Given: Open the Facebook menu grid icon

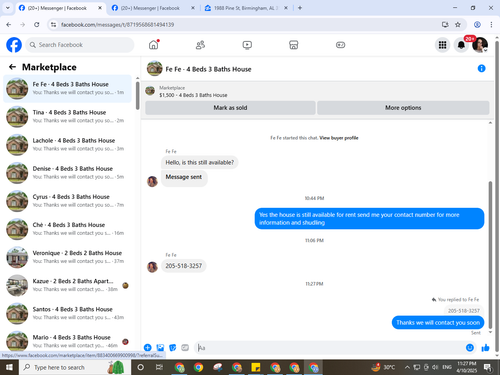Looking at the screenshot, I should 442,45.
